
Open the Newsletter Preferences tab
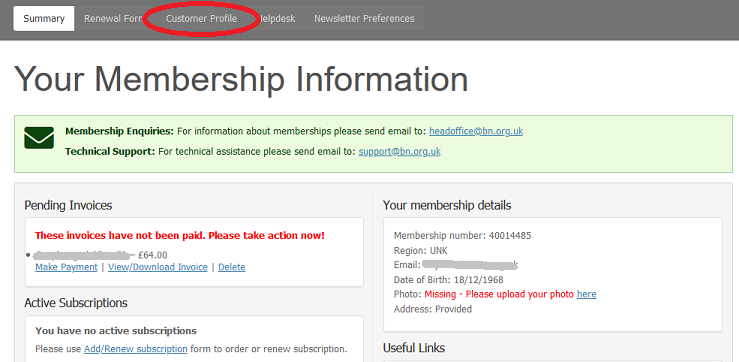[x=364, y=18]
